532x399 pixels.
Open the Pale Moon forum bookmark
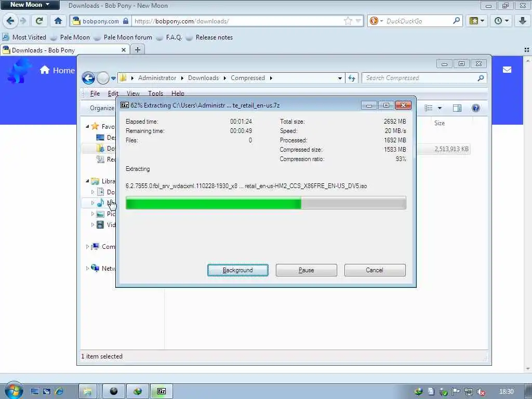(123, 37)
